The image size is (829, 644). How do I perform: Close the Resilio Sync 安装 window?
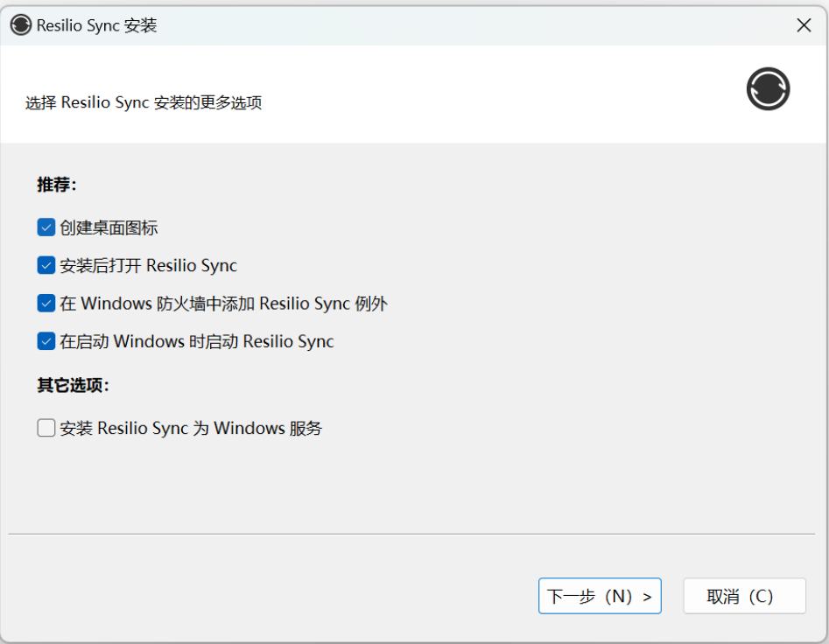(804, 24)
